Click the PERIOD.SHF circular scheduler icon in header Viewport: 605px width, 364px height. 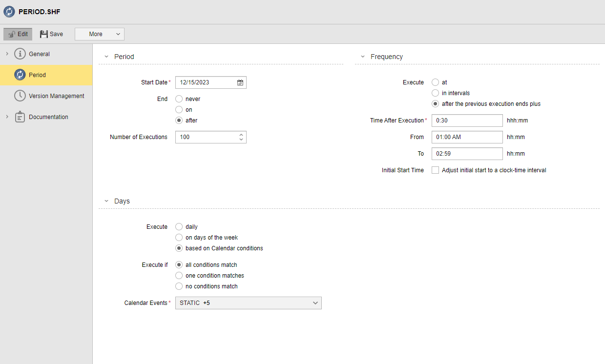click(10, 11)
